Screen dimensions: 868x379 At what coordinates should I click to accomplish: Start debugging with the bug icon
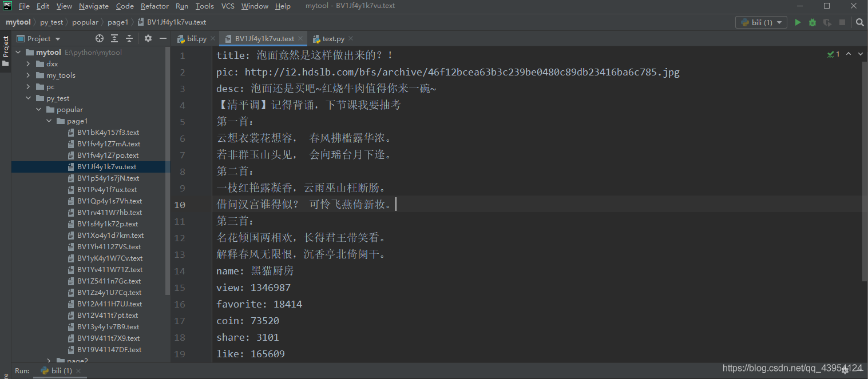[x=812, y=22]
